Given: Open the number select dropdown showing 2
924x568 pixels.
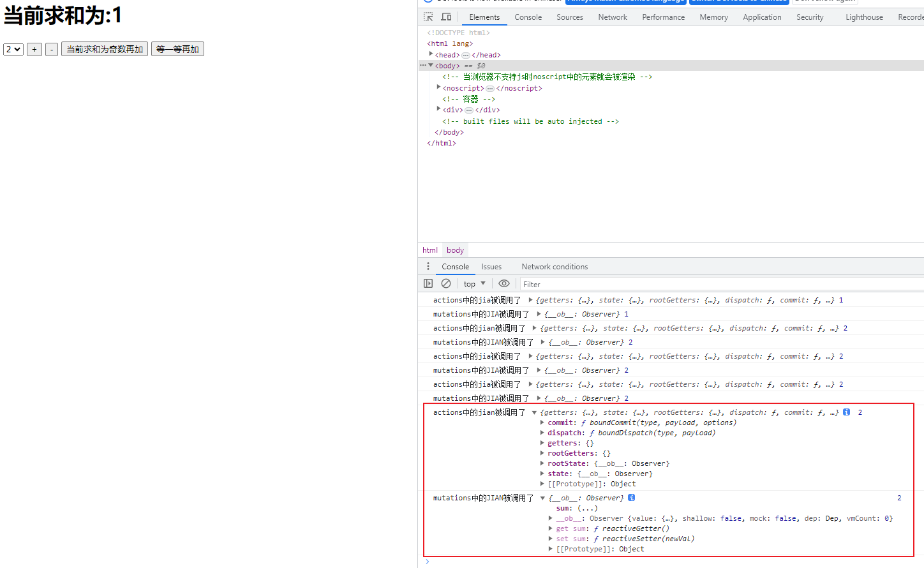Looking at the screenshot, I should 13,49.
